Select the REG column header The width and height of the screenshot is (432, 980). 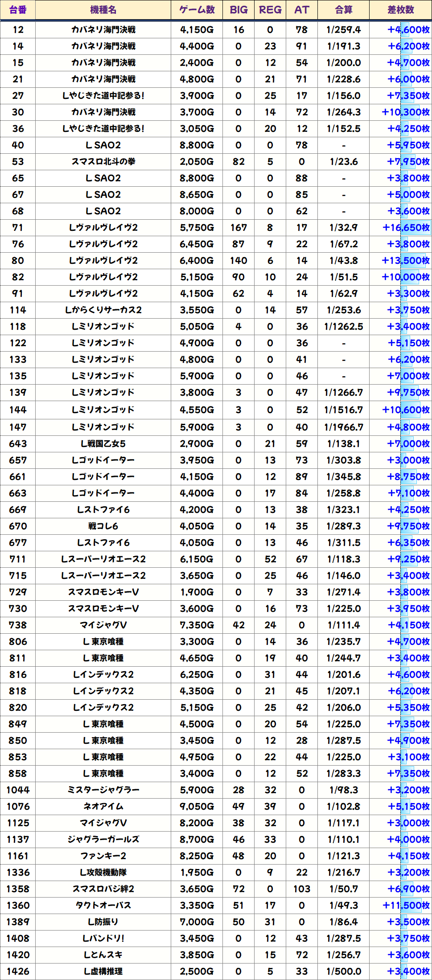click(270, 10)
